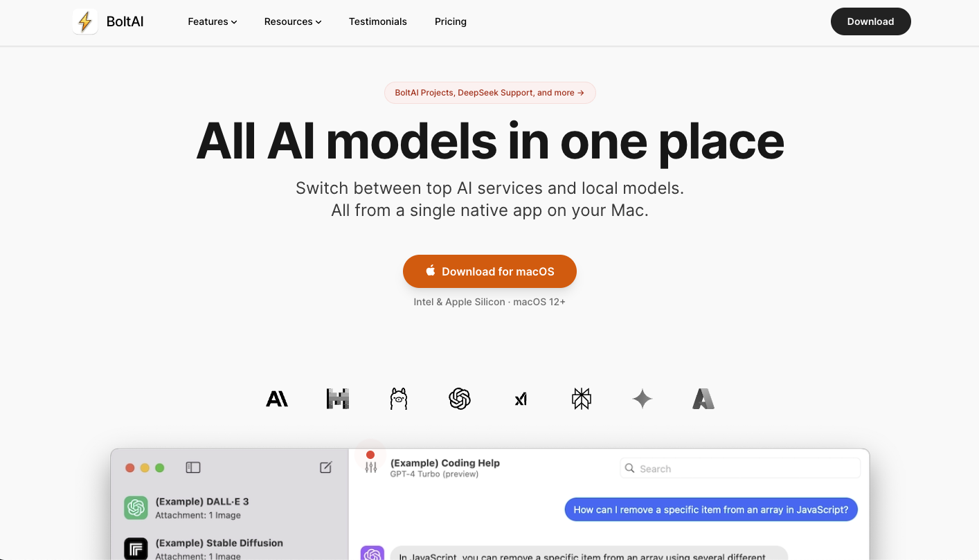Toggle the sidebar icon in app preview
The height and width of the screenshot is (560, 979).
tap(193, 468)
